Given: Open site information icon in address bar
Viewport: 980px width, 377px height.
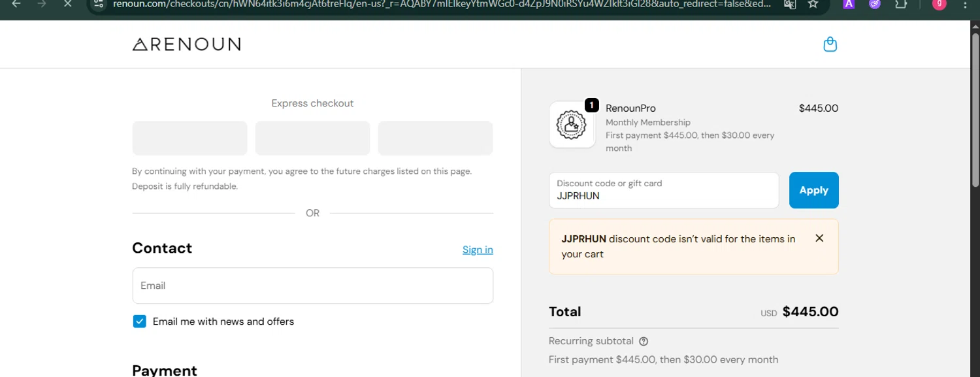Looking at the screenshot, I should pyautogui.click(x=98, y=4).
